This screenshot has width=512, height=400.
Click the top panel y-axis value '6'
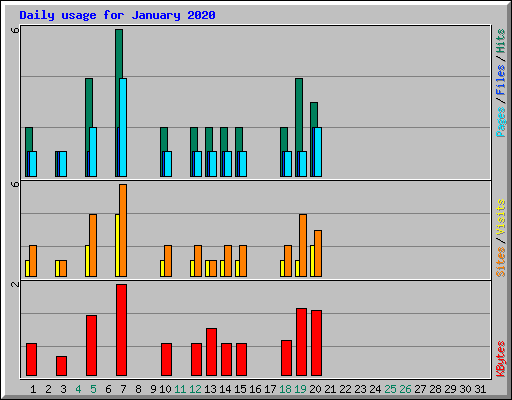point(15,30)
